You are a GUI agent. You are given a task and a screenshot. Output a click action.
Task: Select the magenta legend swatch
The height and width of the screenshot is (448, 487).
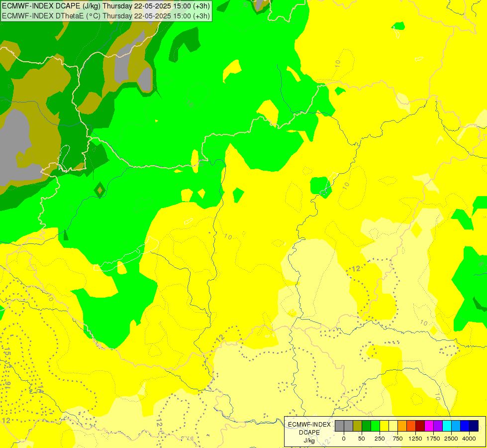click(429, 426)
